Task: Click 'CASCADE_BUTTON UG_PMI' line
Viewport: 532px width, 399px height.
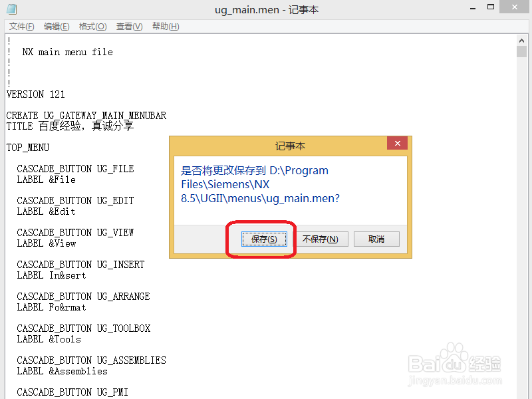Action: coord(72,392)
